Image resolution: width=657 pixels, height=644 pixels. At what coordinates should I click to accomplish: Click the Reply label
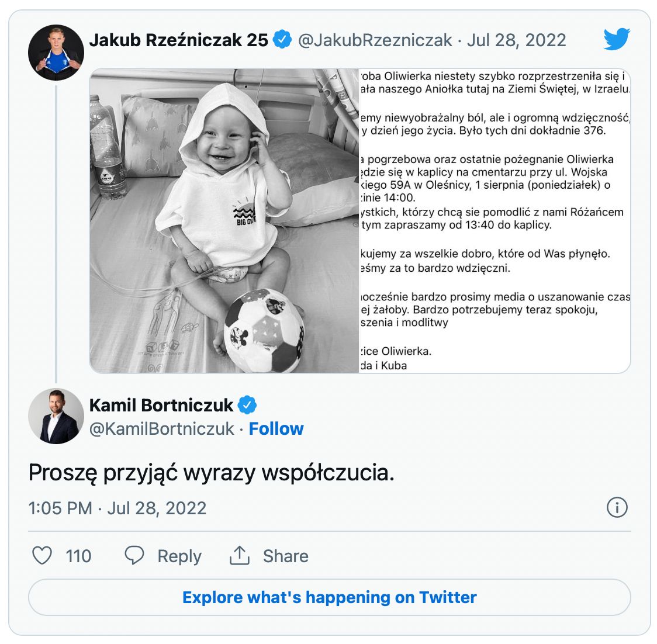point(179,556)
